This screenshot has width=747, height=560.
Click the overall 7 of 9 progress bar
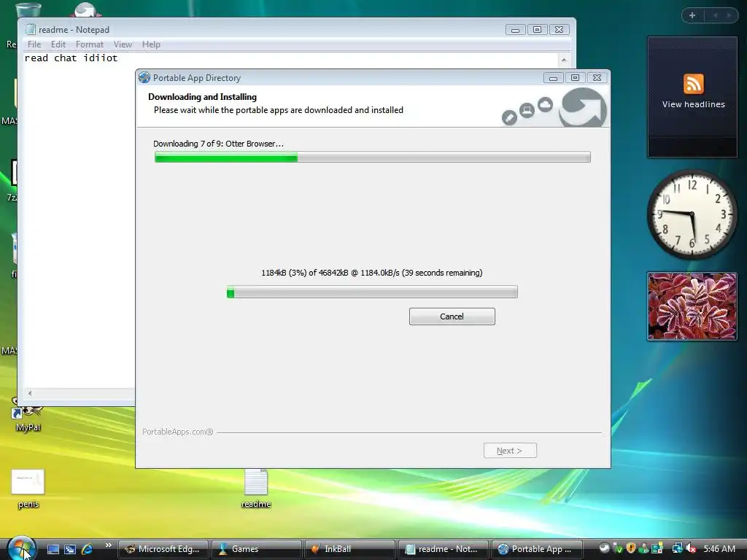point(373,157)
